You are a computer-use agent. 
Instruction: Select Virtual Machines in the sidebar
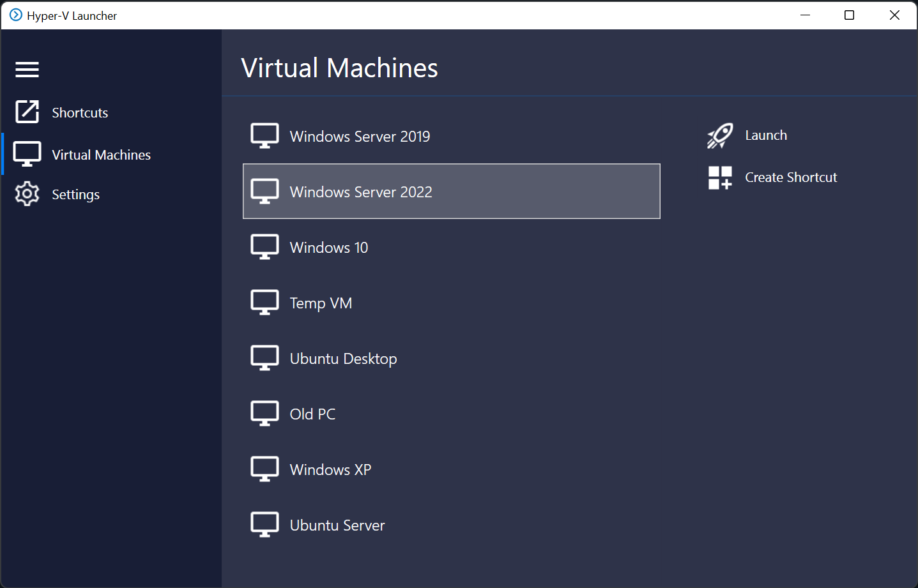(102, 155)
